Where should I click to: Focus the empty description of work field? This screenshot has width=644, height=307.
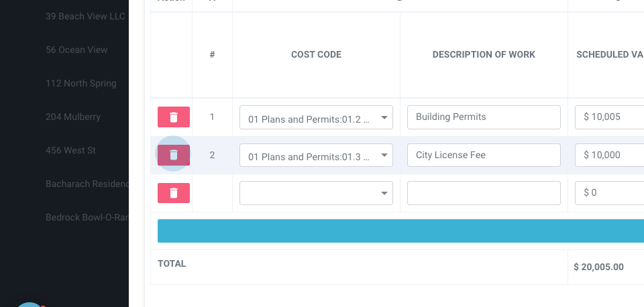point(484,193)
